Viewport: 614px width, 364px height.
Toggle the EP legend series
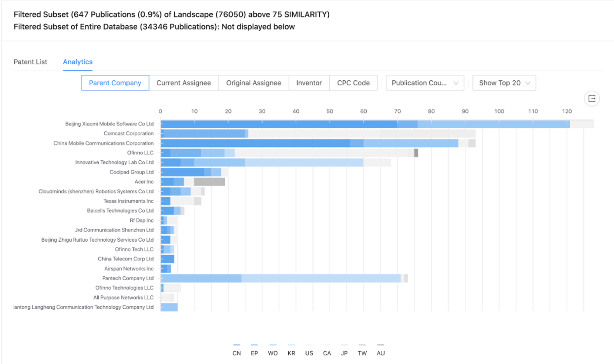254,350
